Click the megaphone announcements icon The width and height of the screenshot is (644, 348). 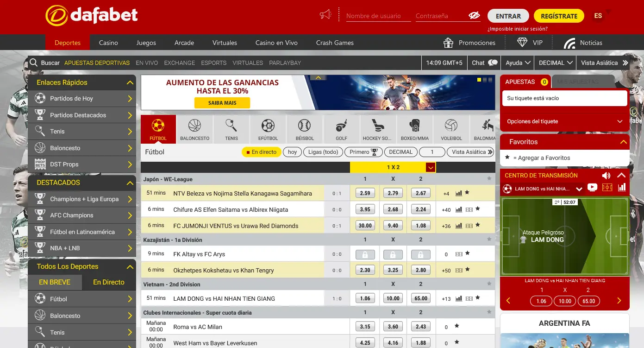click(325, 15)
